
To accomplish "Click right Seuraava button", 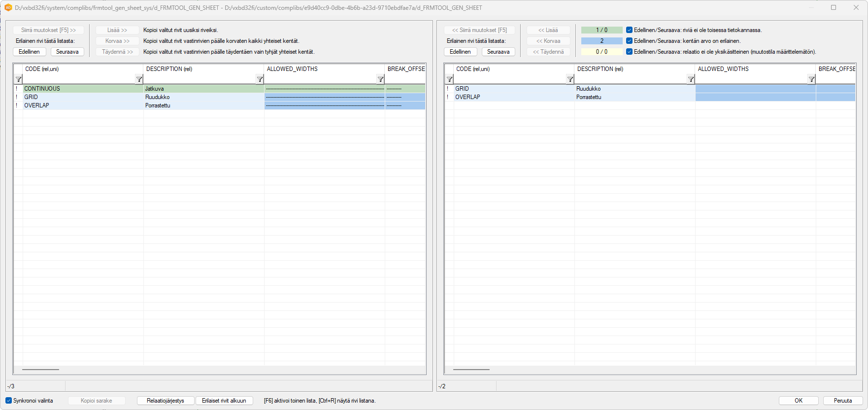I will (499, 52).
